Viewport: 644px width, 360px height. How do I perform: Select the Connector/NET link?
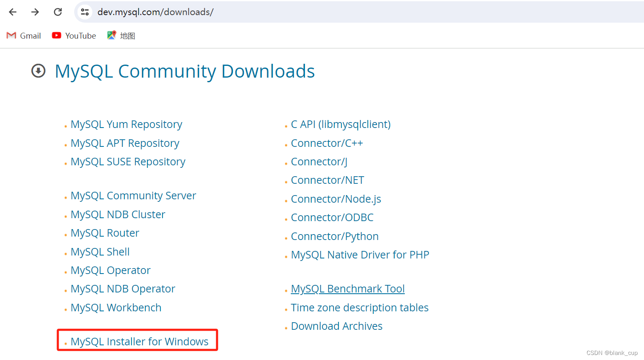pyautogui.click(x=328, y=180)
